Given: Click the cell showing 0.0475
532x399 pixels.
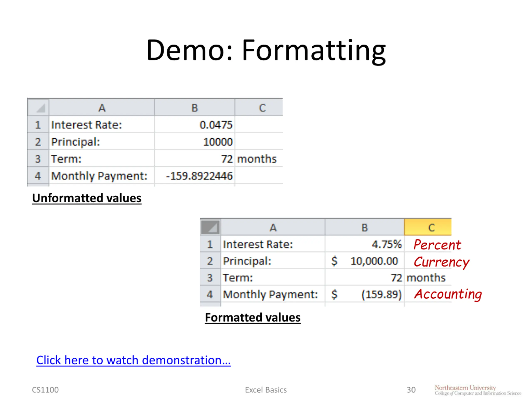Looking at the screenshot, I should point(194,125).
